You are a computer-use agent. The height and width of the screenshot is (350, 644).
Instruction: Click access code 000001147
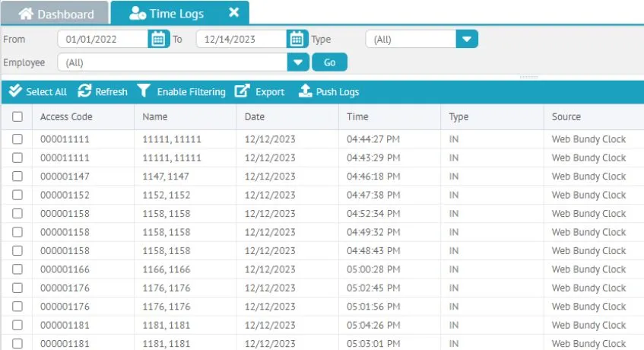65,177
